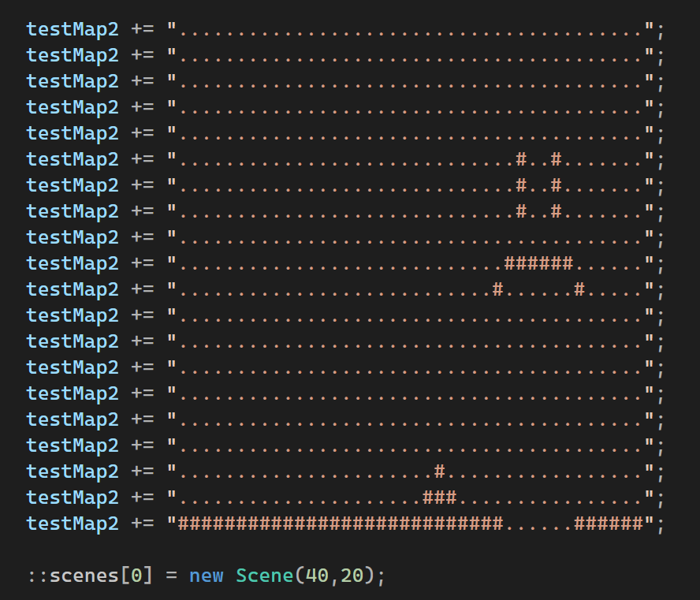700x600 pixels.
Task: Click the "scenes" identifier
Action: click(84, 576)
